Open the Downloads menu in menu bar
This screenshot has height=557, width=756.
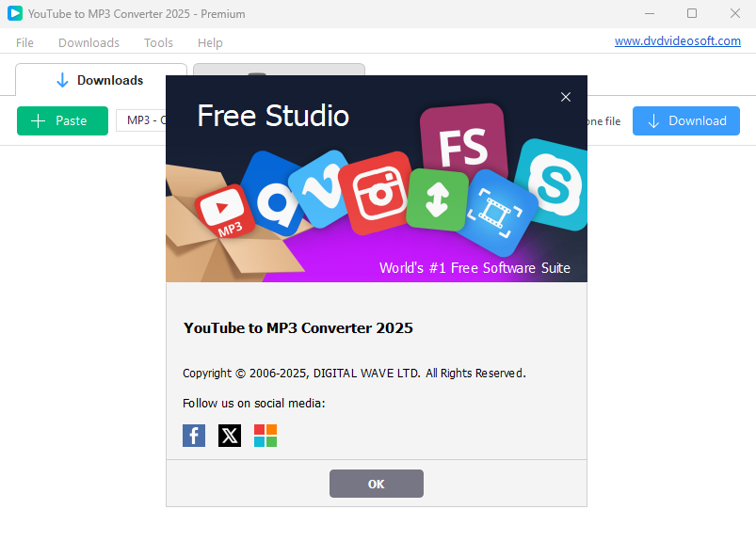88,43
